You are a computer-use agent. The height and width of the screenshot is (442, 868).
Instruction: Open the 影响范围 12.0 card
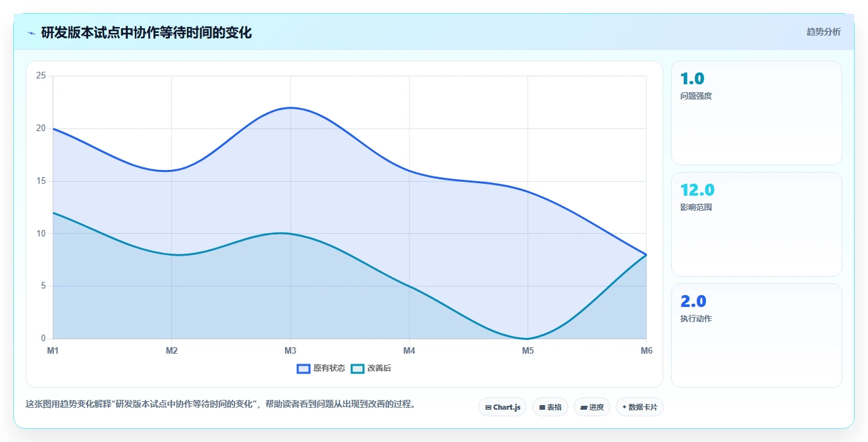tap(756, 224)
